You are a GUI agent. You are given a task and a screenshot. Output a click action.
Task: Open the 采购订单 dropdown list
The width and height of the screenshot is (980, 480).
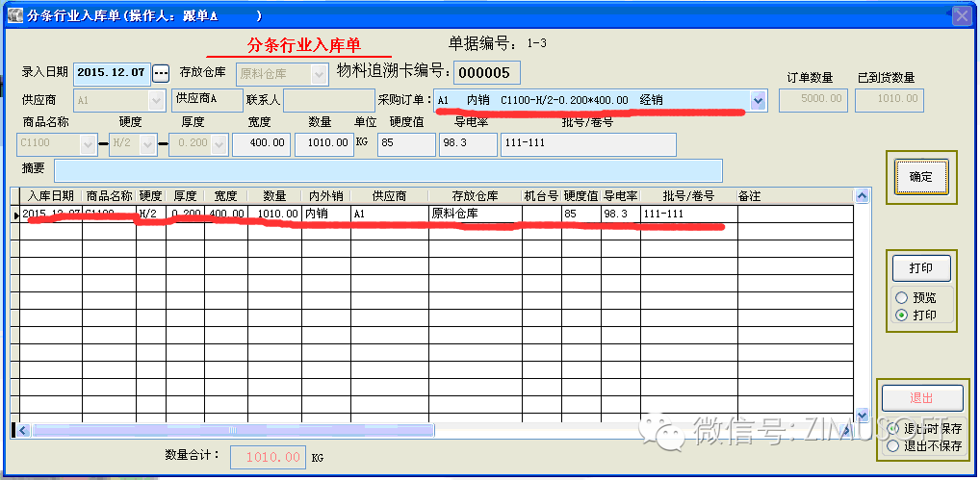pos(758,100)
